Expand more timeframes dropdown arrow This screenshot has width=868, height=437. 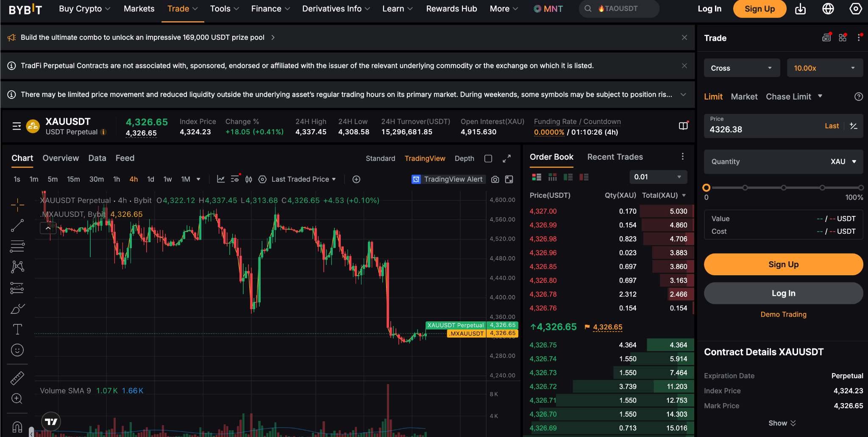(x=198, y=179)
